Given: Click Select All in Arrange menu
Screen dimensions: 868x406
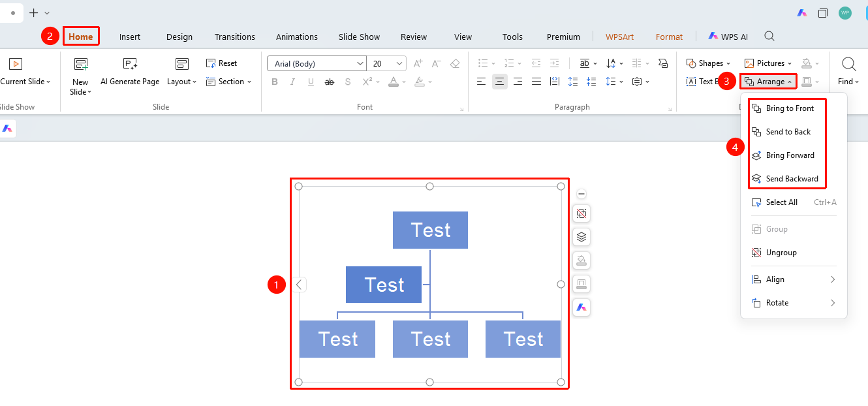Looking at the screenshot, I should click(x=794, y=202).
